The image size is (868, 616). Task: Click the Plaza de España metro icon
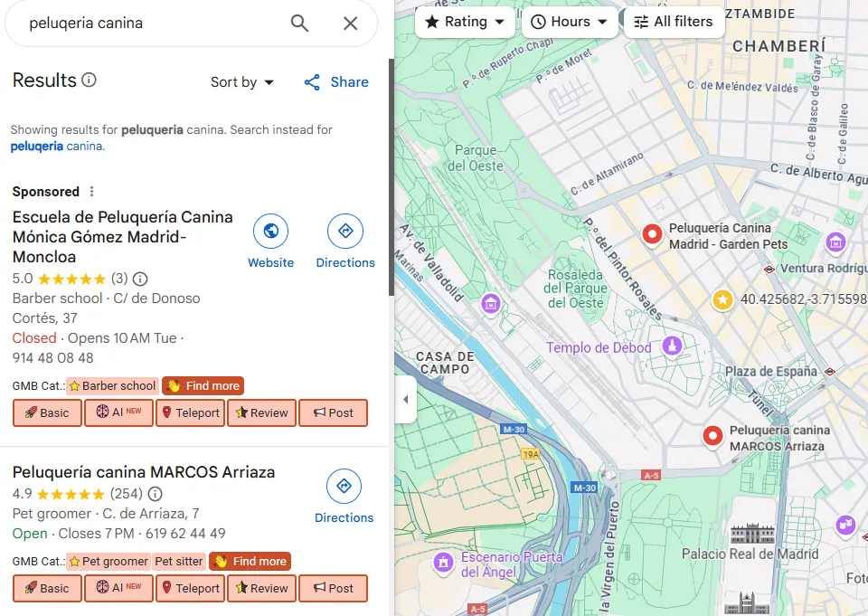pyautogui.click(x=830, y=372)
